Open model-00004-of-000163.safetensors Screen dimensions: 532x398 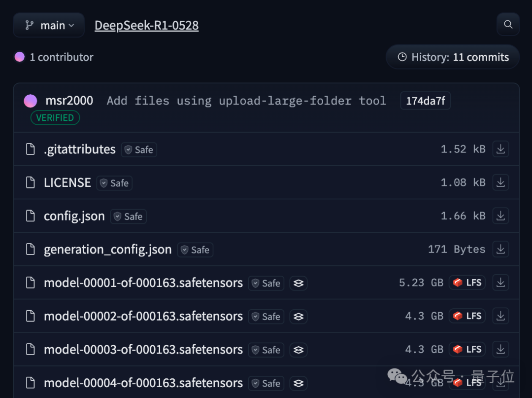pyautogui.click(x=143, y=383)
